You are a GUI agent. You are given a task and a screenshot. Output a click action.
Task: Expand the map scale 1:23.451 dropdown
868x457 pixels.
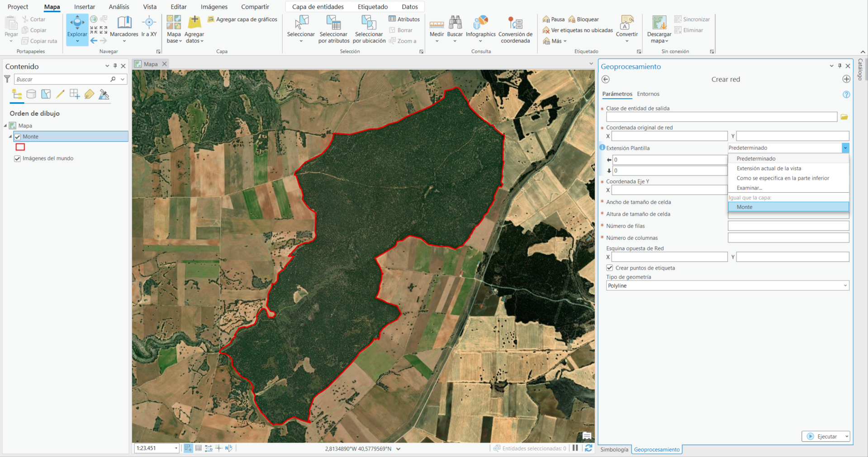click(176, 448)
